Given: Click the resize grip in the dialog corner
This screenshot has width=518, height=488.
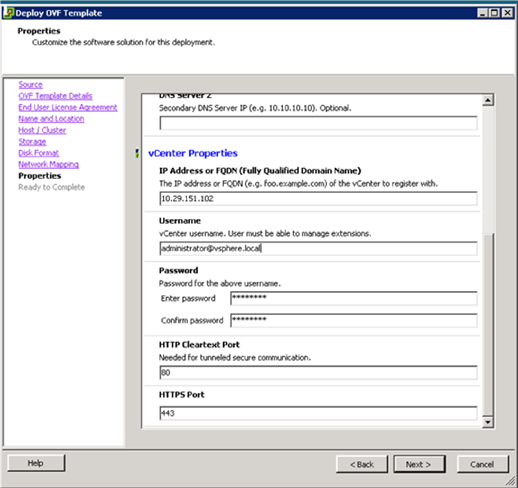Looking at the screenshot, I should [x=510, y=480].
